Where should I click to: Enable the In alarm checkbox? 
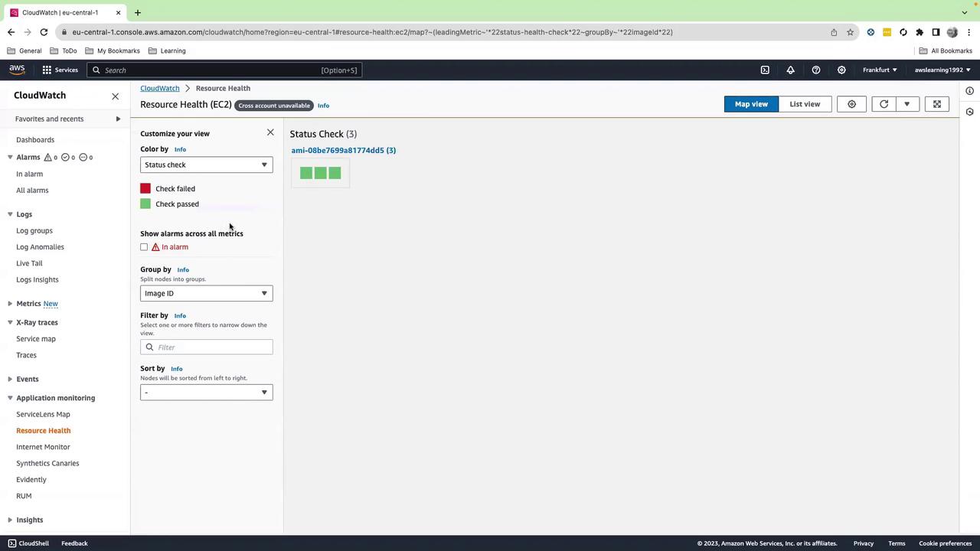point(144,247)
